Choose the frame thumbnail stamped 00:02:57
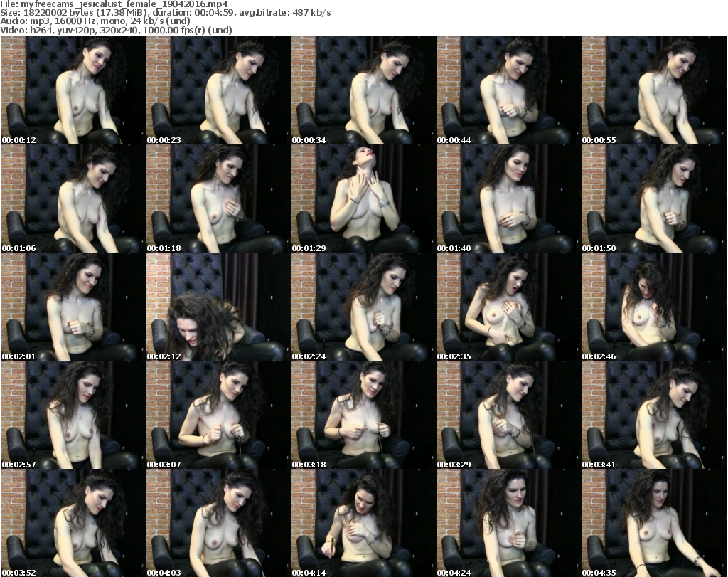Image resolution: width=728 pixels, height=577 pixels. [x=73, y=415]
